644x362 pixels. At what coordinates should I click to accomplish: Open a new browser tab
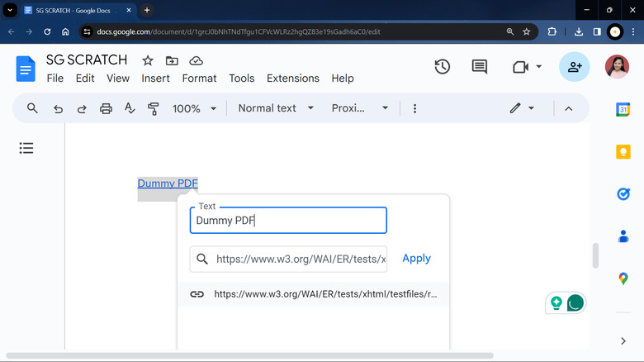(147, 10)
